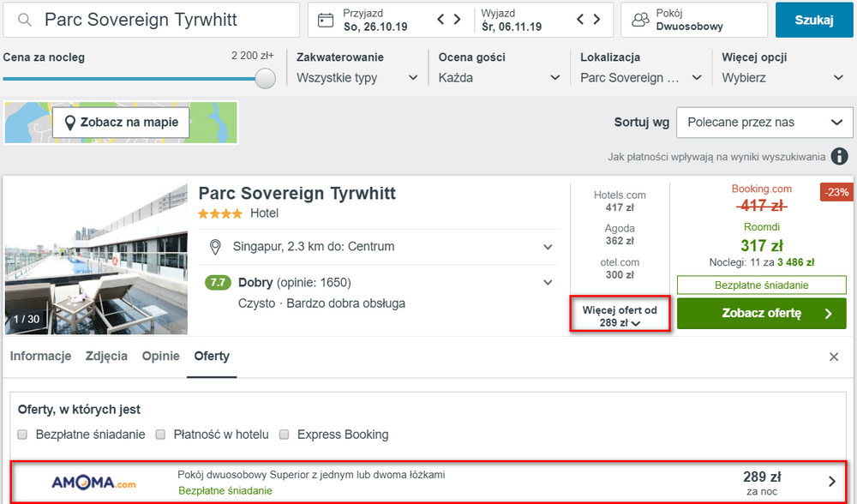Click the hotel name Parc Sovereign Tyrwhitt

coord(297,193)
